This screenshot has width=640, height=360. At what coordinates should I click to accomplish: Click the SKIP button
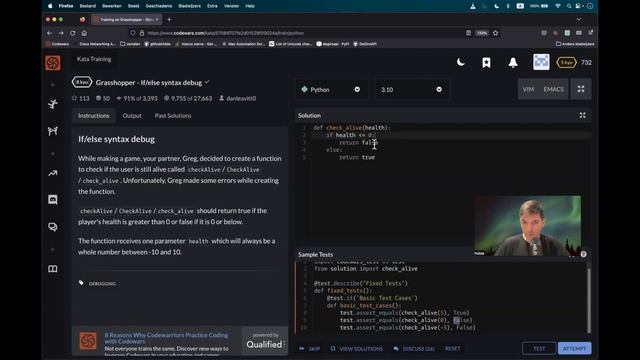310,349
